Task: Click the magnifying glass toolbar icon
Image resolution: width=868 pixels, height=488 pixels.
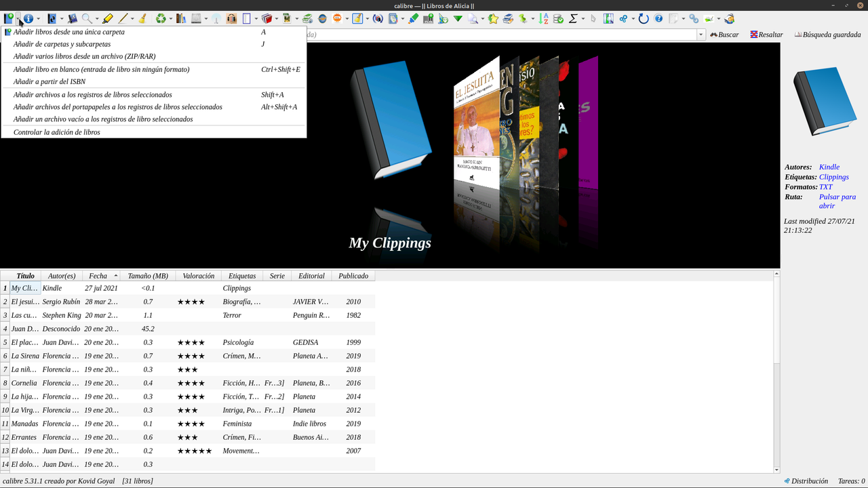Action: pyautogui.click(x=87, y=18)
